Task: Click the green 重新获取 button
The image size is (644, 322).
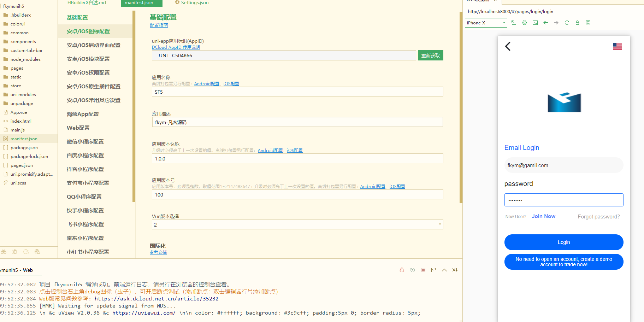Action: pos(430,55)
